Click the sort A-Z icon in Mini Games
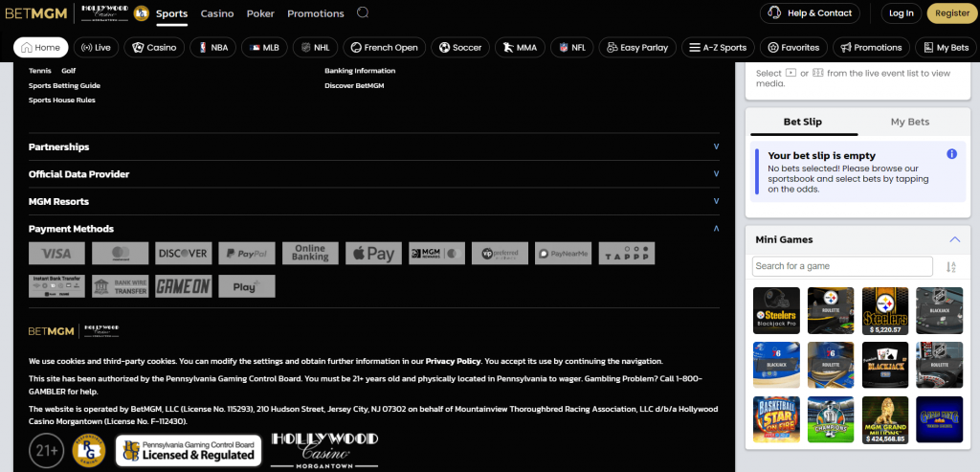The width and height of the screenshot is (980, 472). click(x=951, y=267)
